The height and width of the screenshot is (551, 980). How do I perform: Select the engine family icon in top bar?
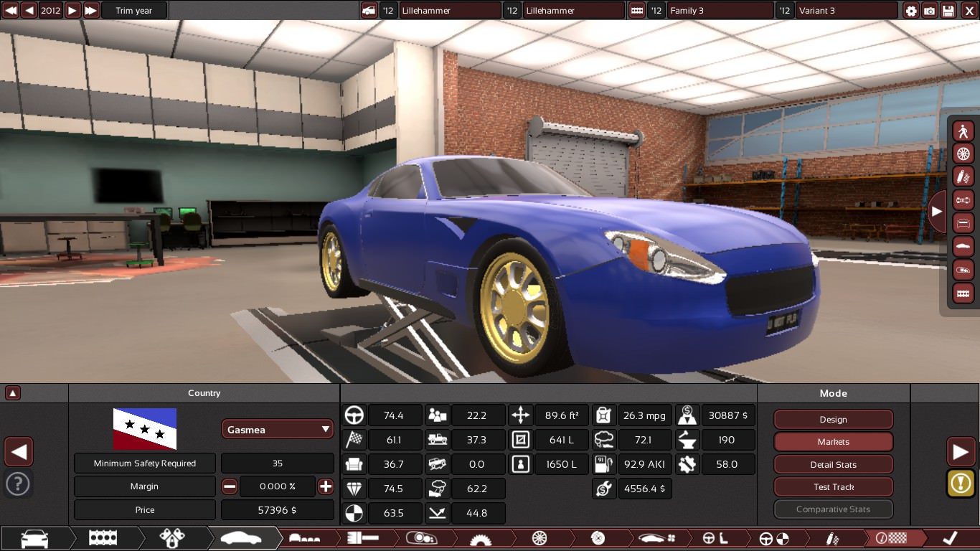coord(636,10)
